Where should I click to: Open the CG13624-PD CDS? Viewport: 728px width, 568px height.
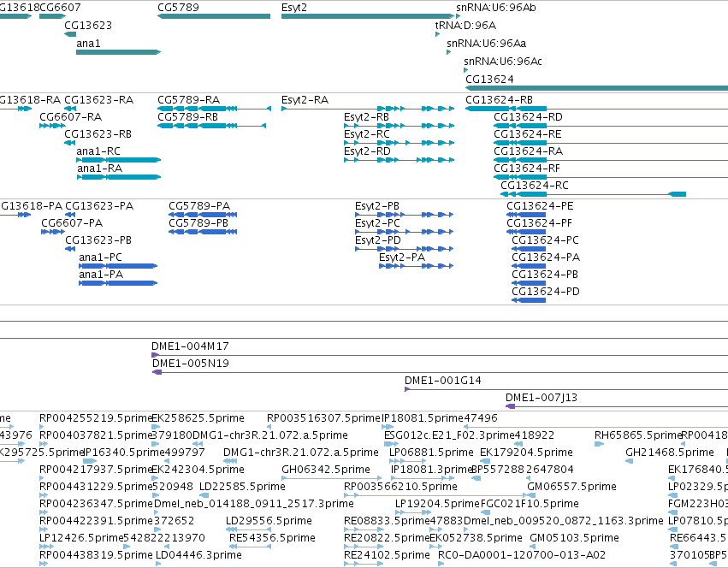point(529,300)
